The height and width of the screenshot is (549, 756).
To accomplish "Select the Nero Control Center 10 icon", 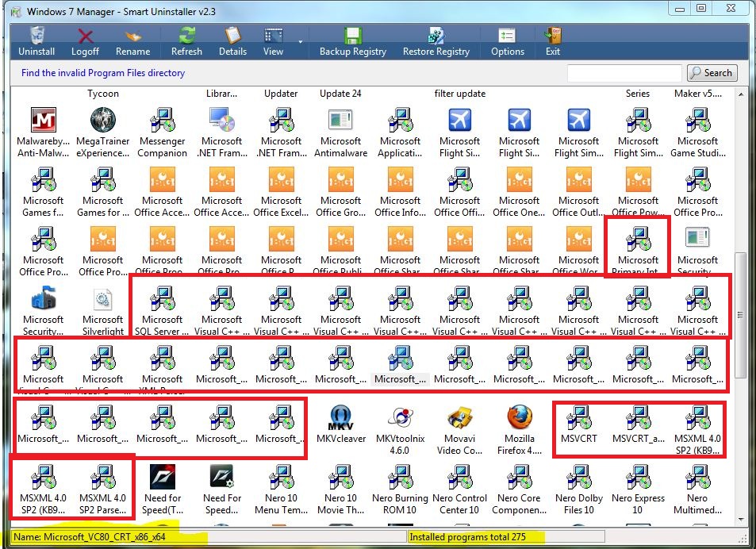I will click(x=459, y=477).
